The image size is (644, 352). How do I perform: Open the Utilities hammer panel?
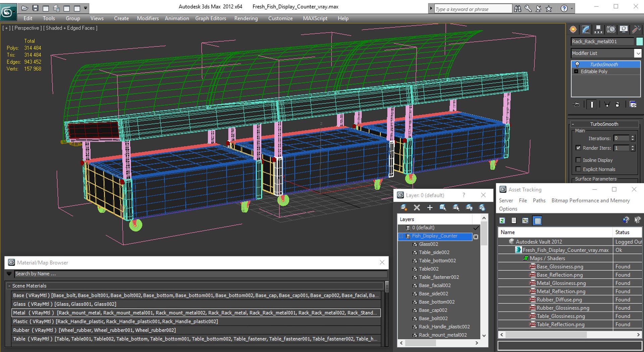coord(636,30)
